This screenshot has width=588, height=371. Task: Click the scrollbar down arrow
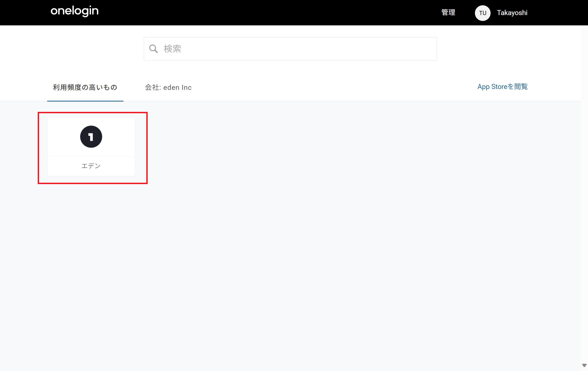pyautogui.click(x=584, y=365)
